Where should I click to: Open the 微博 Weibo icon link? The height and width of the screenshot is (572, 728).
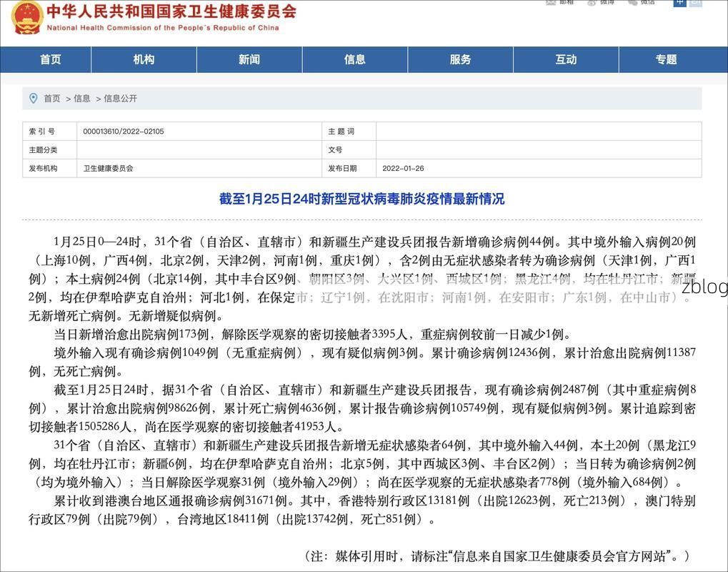[600, 2]
